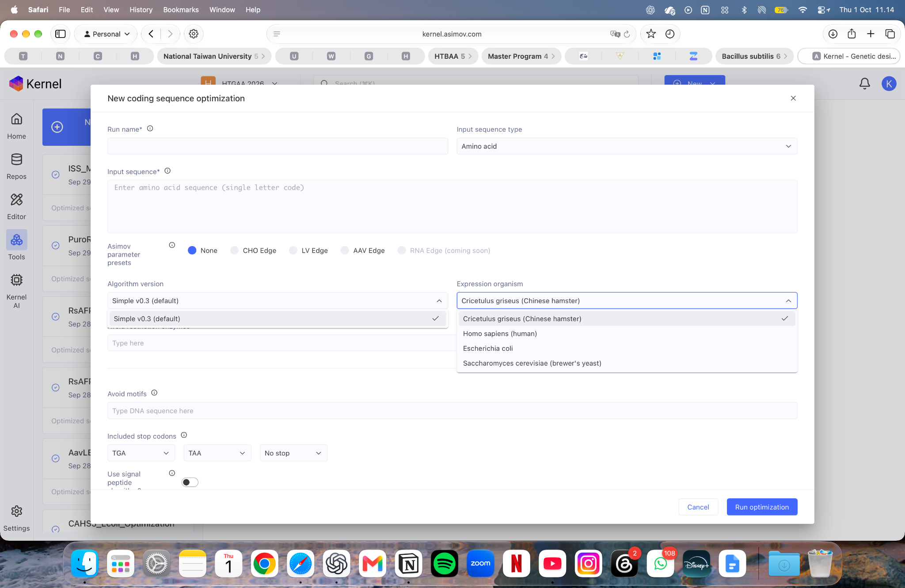This screenshot has height=588, width=905.
Task: Open Repos in Kernel sidebar
Action: coord(16,166)
